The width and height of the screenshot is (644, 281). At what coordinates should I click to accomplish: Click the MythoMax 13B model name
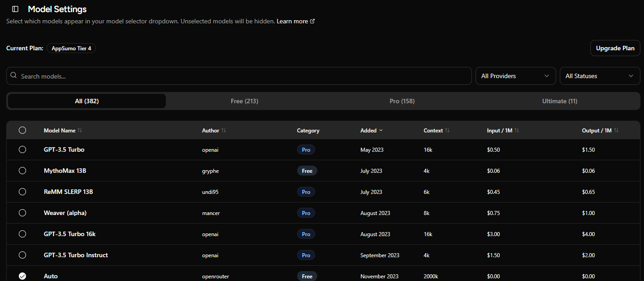pyautogui.click(x=65, y=171)
